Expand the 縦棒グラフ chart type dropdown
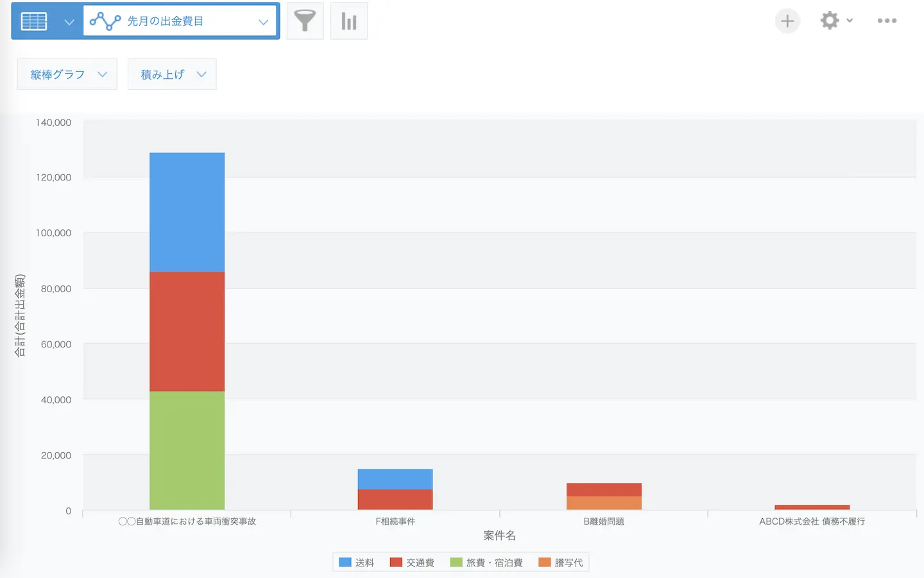This screenshot has height=578, width=924. pos(67,74)
